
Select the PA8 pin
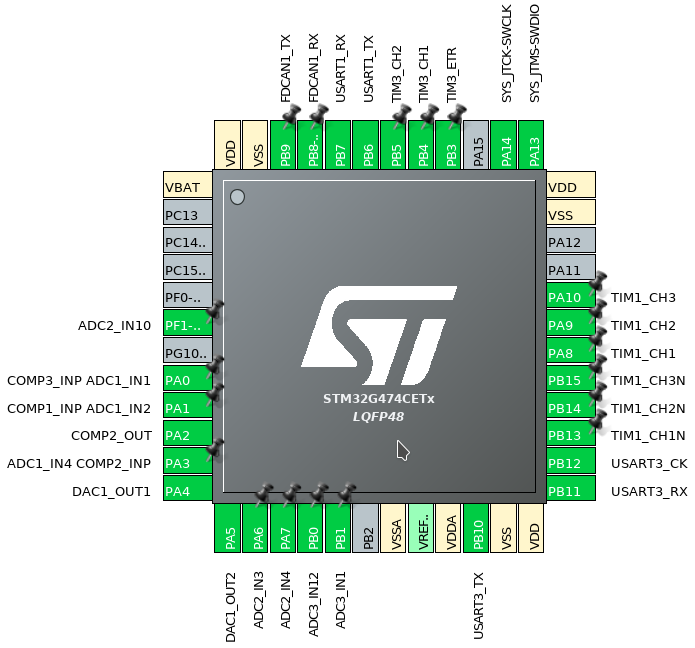tap(571, 351)
